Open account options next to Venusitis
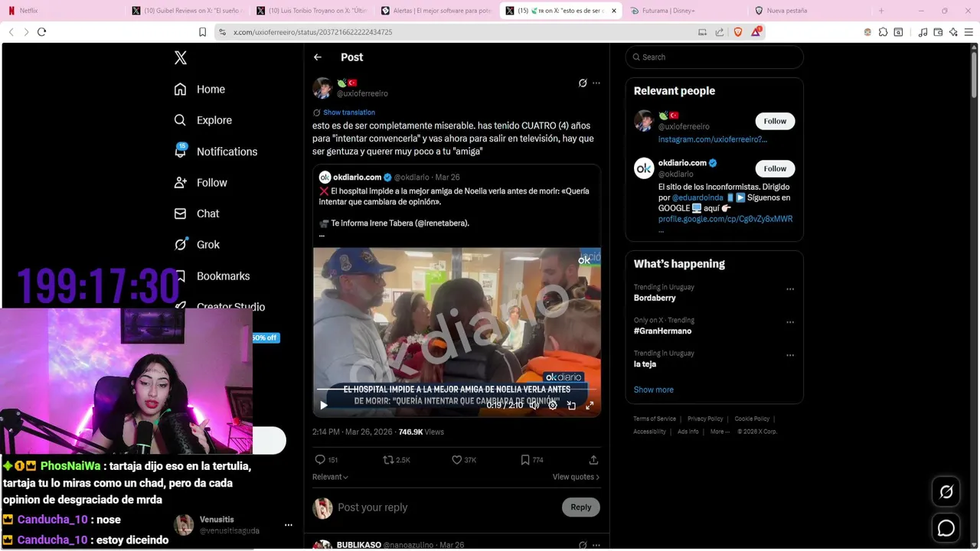Image resolution: width=980 pixels, height=551 pixels. click(x=289, y=525)
